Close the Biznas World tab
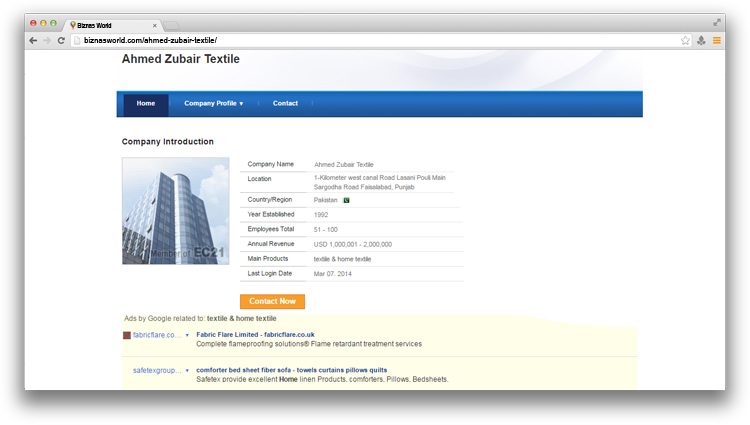Screen dimensions: 750x425 (154, 25)
